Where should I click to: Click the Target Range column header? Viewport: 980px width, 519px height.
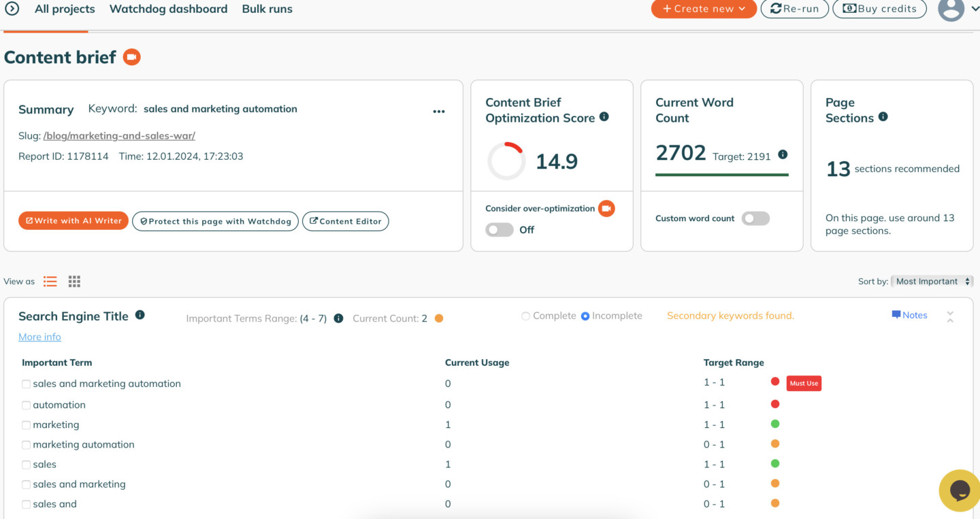pyautogui.click(x=734, y=363)
